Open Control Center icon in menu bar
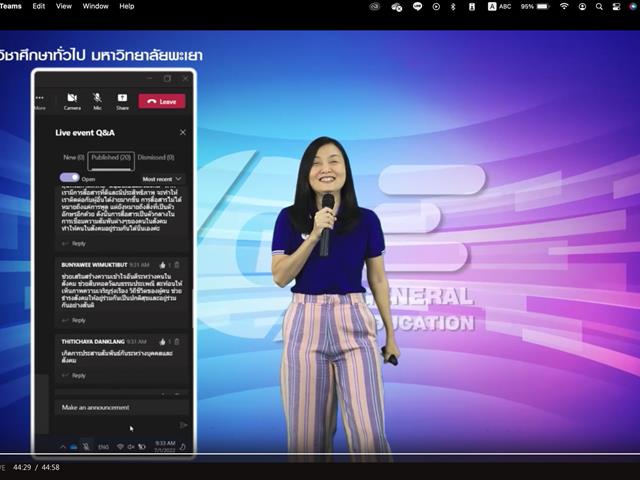 pyautogui.click(x=617, y=6)
